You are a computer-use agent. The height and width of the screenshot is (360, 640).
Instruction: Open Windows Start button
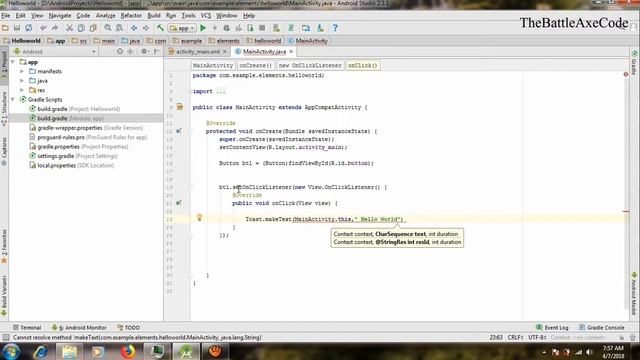[11, 351]
